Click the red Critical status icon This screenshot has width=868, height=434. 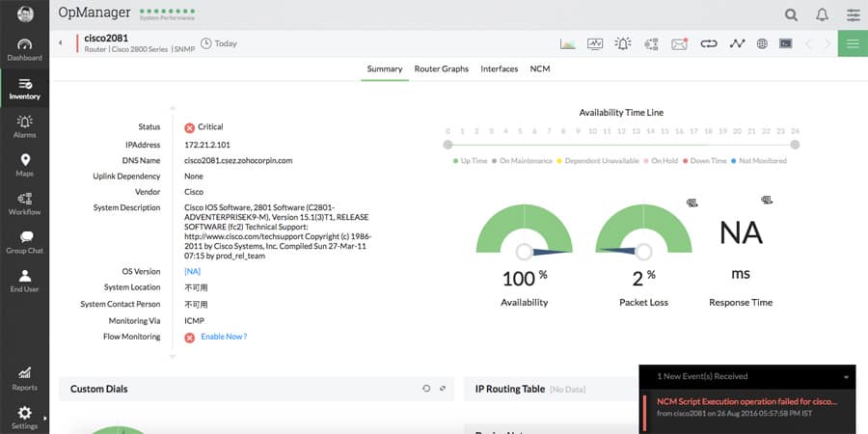point(189,128)
